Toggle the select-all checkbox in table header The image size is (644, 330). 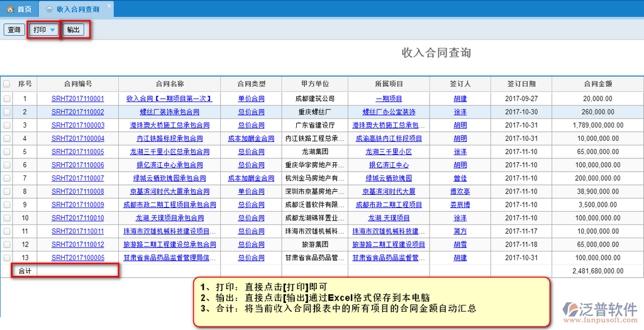point(6,84)
